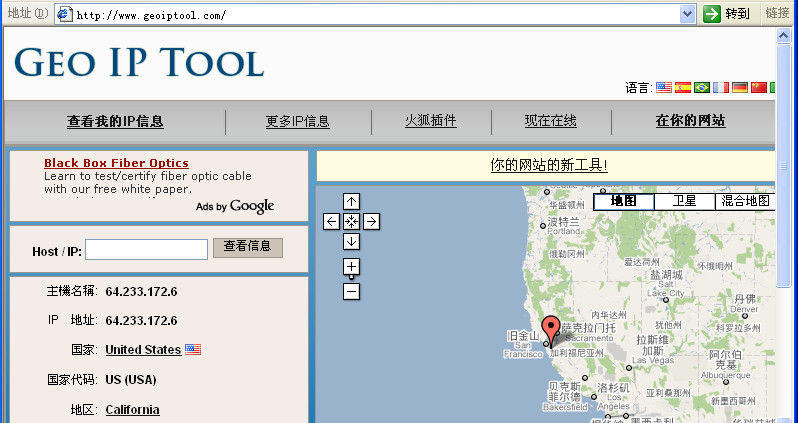Click the vertical scrollbar thumb
This screenshot has height=423, width=798.
point(783,165)
